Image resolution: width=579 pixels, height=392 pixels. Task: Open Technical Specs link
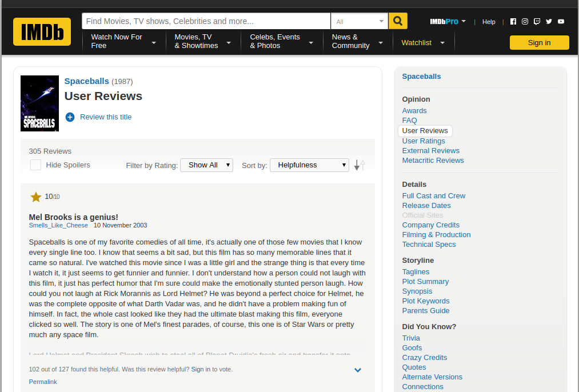[x=429, y=245]
